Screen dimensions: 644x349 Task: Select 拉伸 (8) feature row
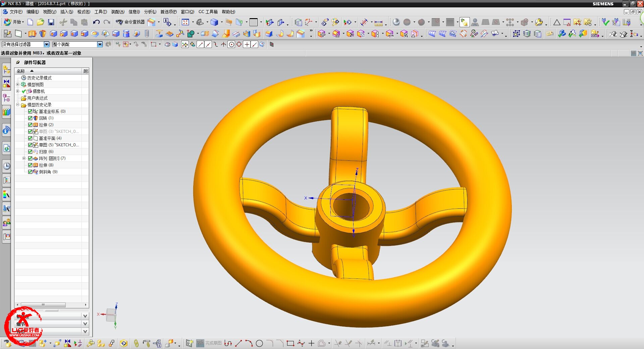52,165
